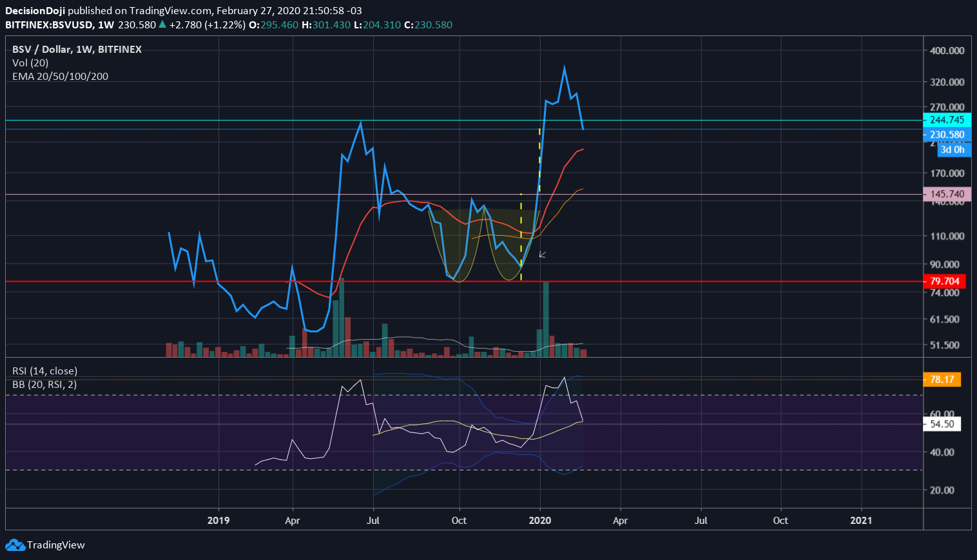Click the TradingView cloud logo icon
977x560 pixels.
coord(15,545)
